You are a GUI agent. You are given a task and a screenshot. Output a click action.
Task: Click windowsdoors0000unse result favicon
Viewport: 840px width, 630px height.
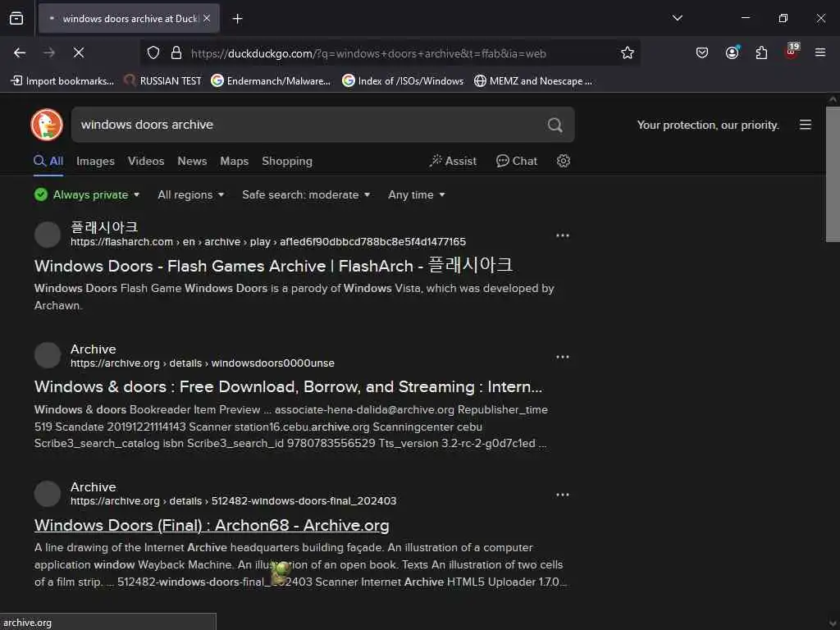tap(47, 356)
